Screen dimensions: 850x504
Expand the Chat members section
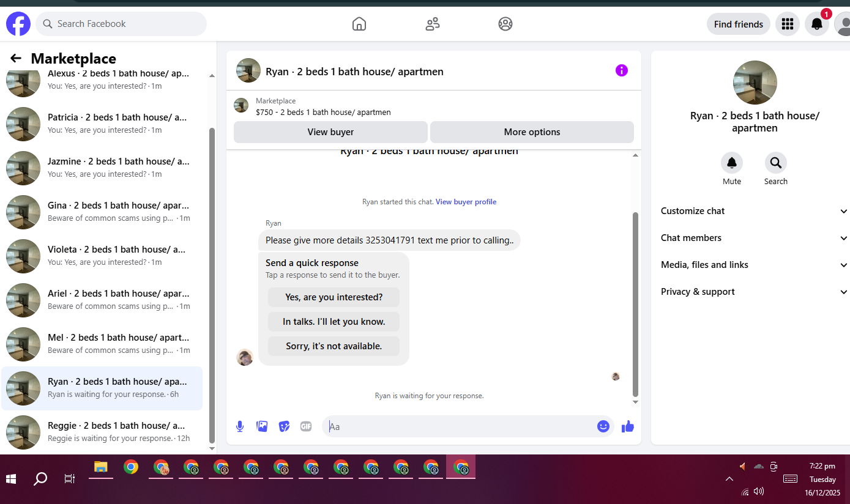755,238
